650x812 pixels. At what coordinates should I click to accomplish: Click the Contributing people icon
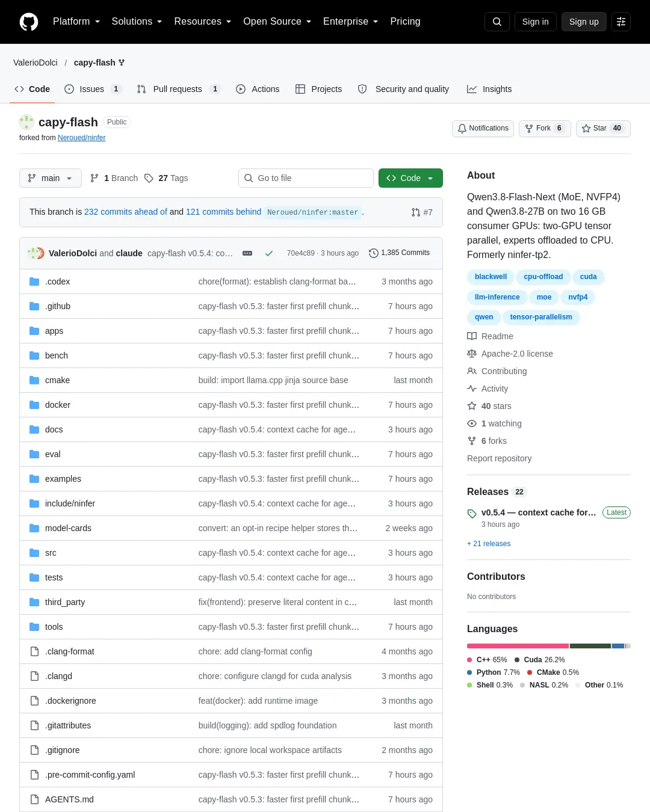point(472,371)
